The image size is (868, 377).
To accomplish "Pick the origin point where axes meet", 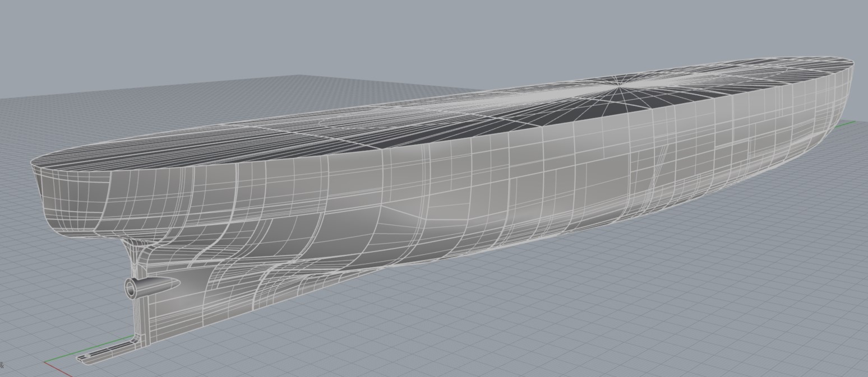I will point(45,363).
